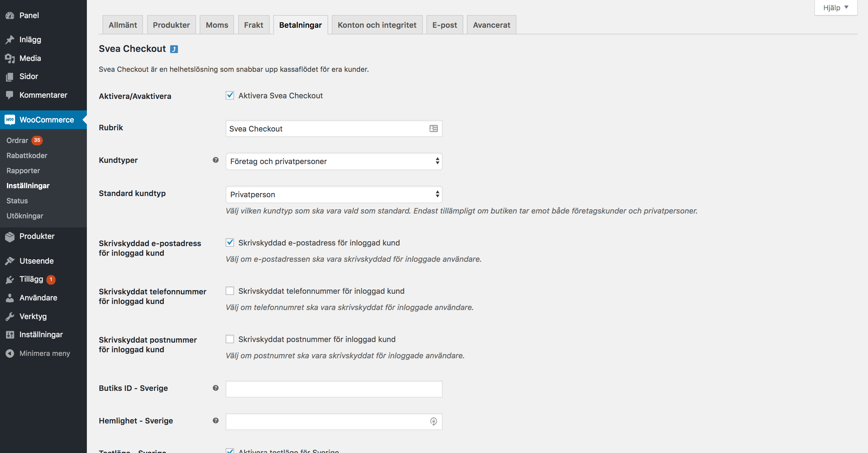868x453 pixels.
Task: Open the Konton och integritet tab
Action: coord(377,25)
